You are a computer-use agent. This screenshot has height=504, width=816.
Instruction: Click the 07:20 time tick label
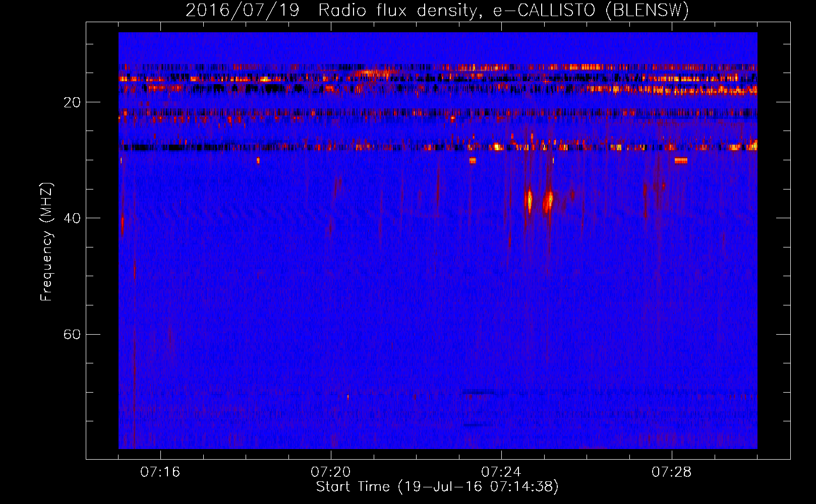[330, 472]
